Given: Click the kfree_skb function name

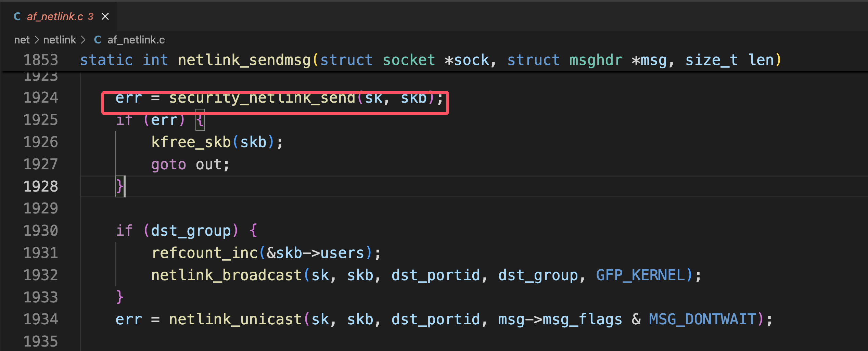Looking at the screenshot, I should coord(191,142).
